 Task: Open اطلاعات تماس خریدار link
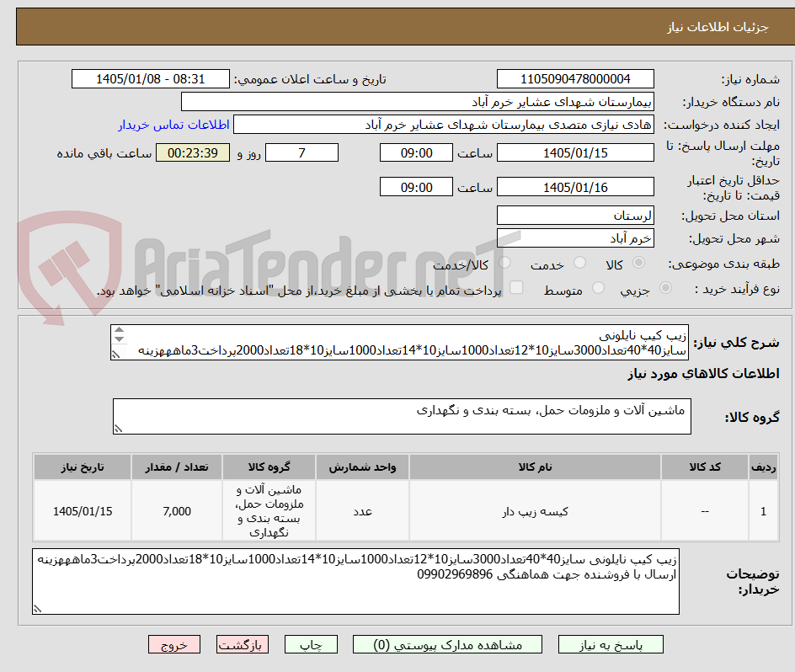coord(173,125)
